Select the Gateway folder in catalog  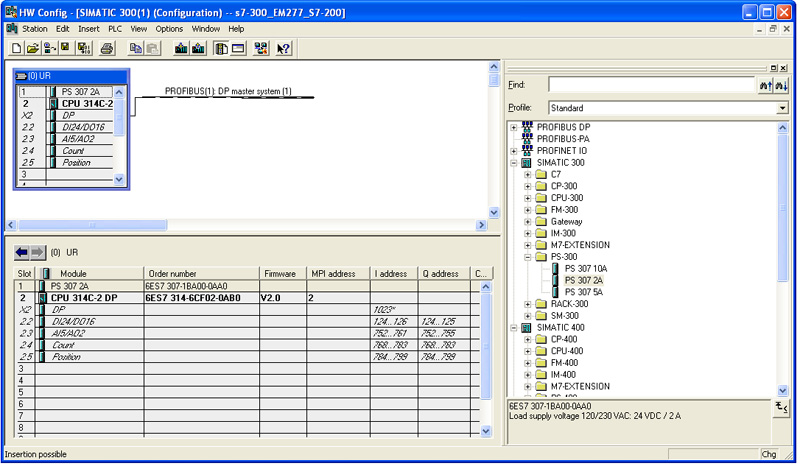[x=566, y=222]
